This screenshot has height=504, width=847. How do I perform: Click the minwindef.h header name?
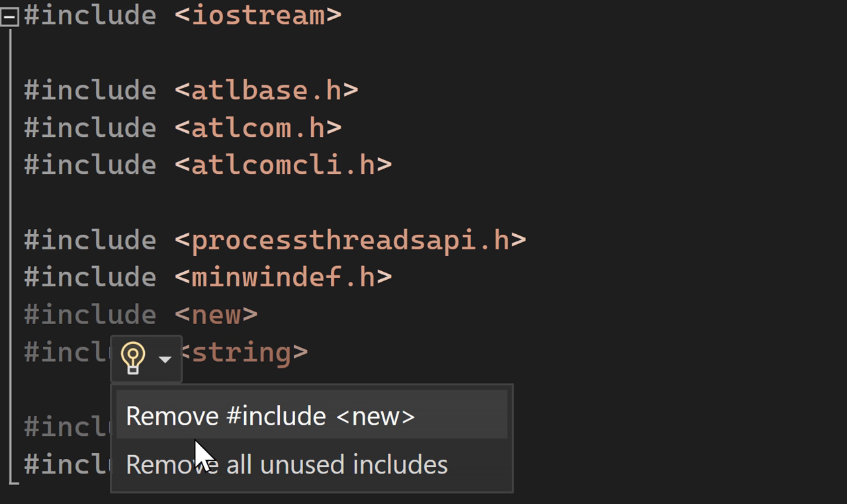click(x=283, y=277)
